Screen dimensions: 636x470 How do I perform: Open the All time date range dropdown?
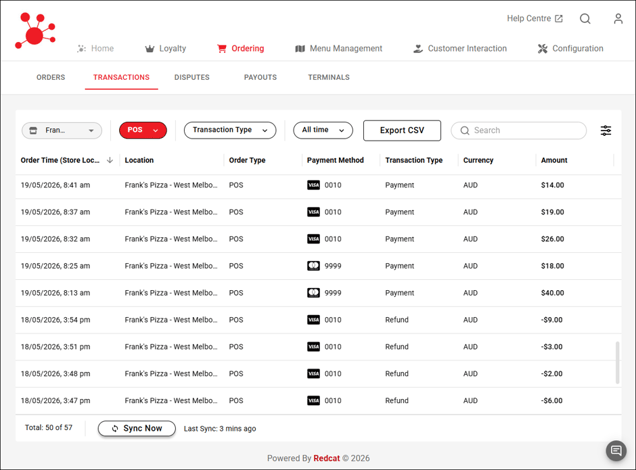point(323,130)
